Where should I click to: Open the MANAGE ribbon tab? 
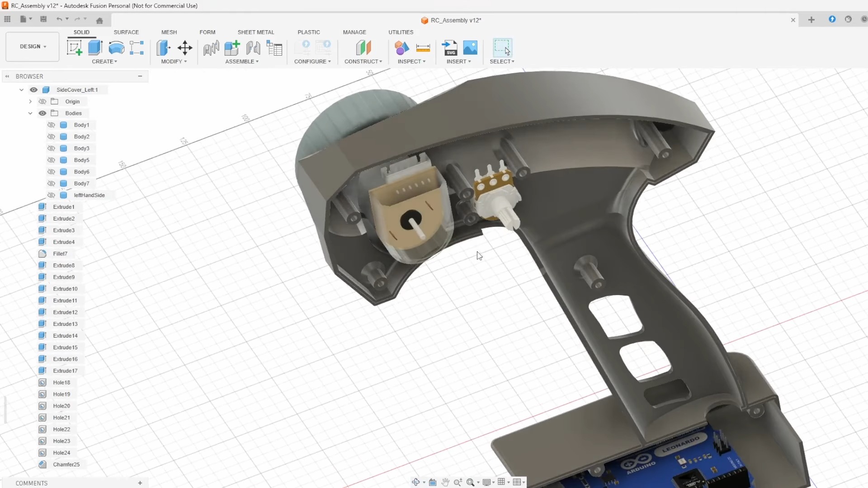[x=354, y=32]
